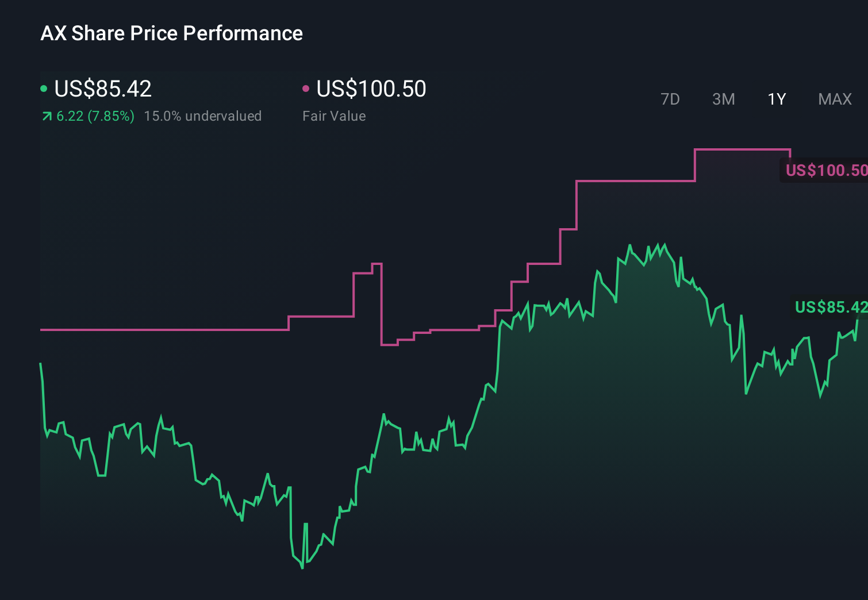
Task: Switch to the 7D time range
Action: 670,99
